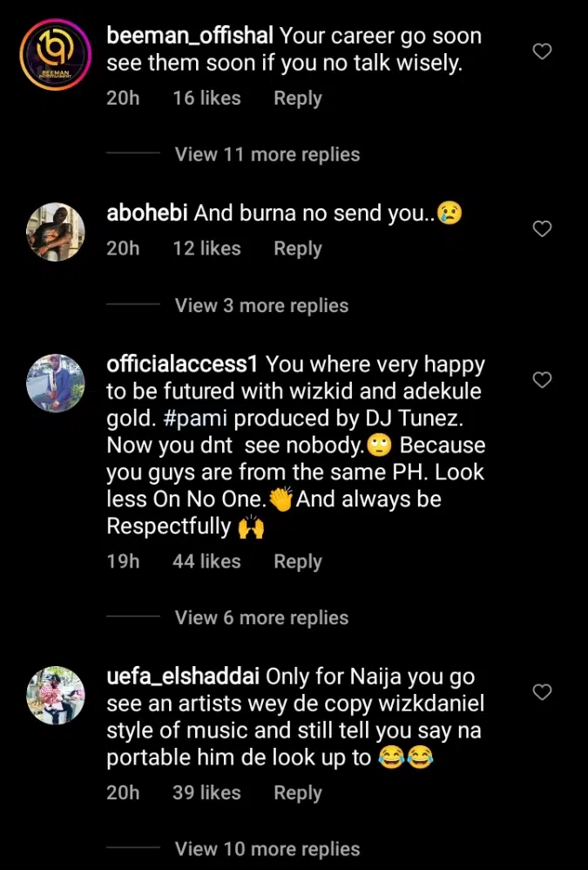588x870 pixels.
Task: Show View 6 more replies
Action: click(x=261, y=618)
